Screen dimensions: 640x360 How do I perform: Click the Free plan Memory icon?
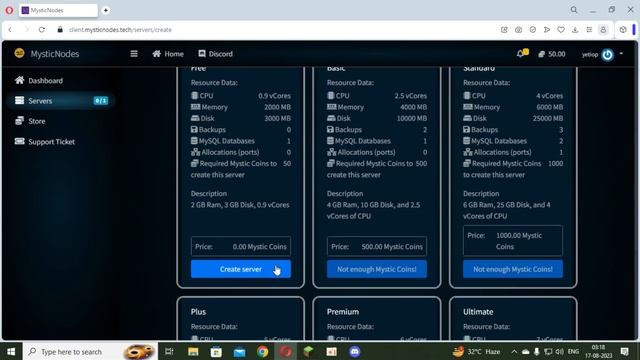click(196, 107)
